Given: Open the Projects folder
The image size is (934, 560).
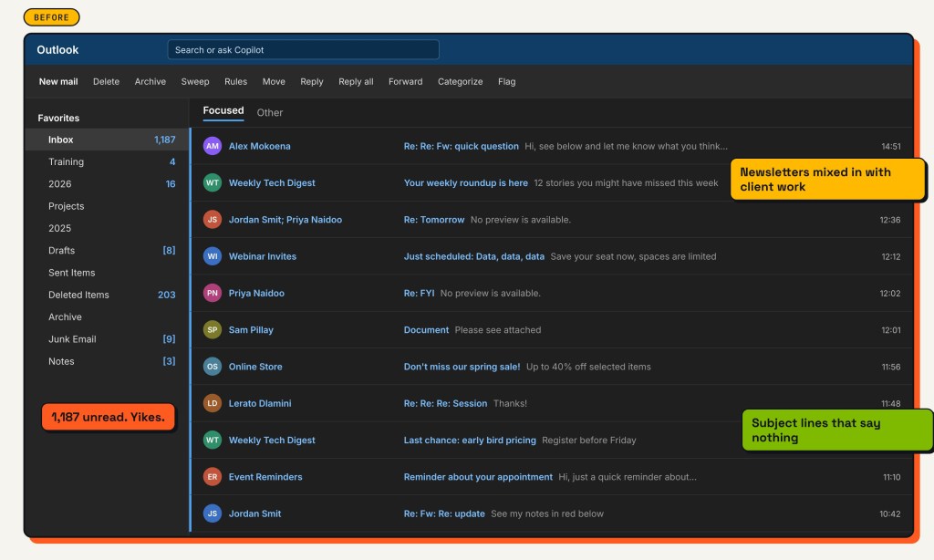Looking at the screenshot, I should [x=108, y=206].
